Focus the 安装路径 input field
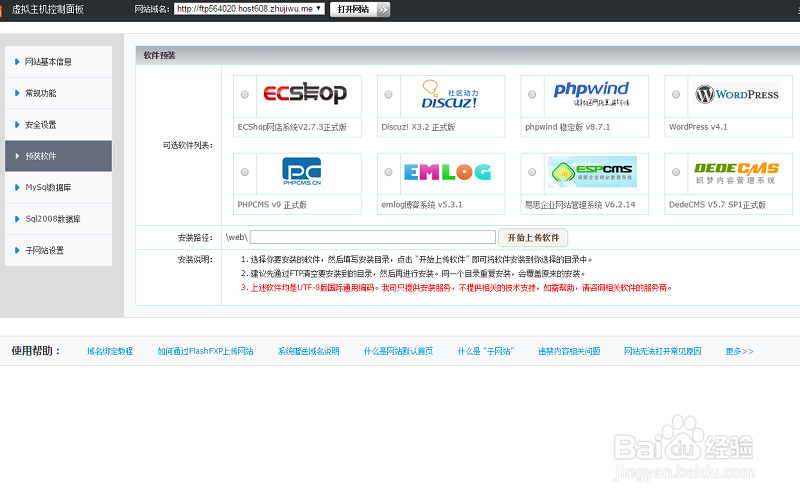Viewport: 800px width, 500px height. [x=372, y=237]
